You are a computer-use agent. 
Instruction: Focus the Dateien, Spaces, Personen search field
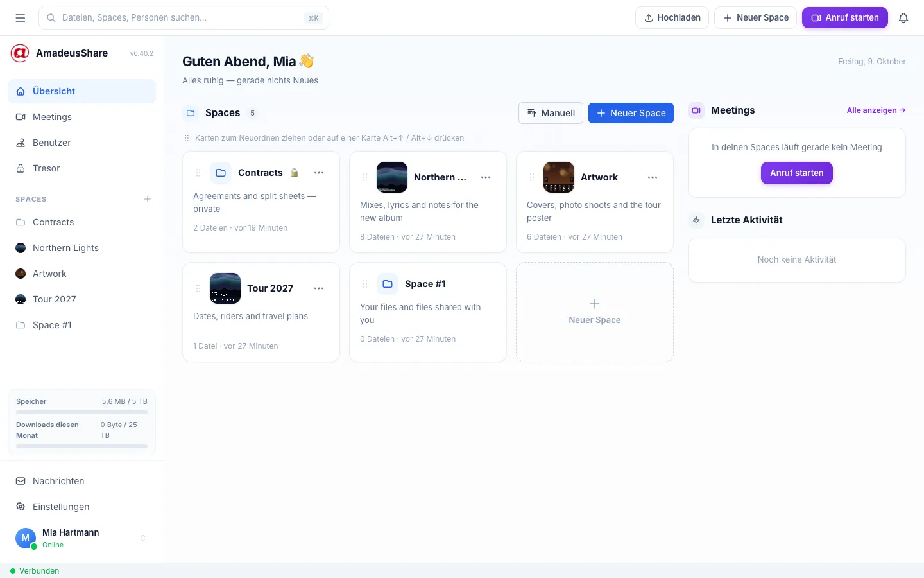point(184,18)
